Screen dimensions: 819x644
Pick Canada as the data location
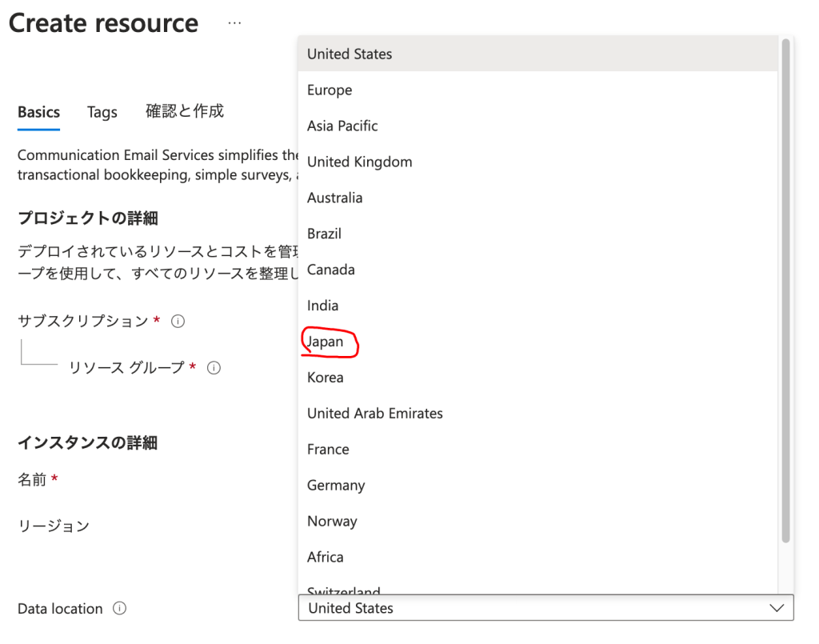(x=331, y=270)
